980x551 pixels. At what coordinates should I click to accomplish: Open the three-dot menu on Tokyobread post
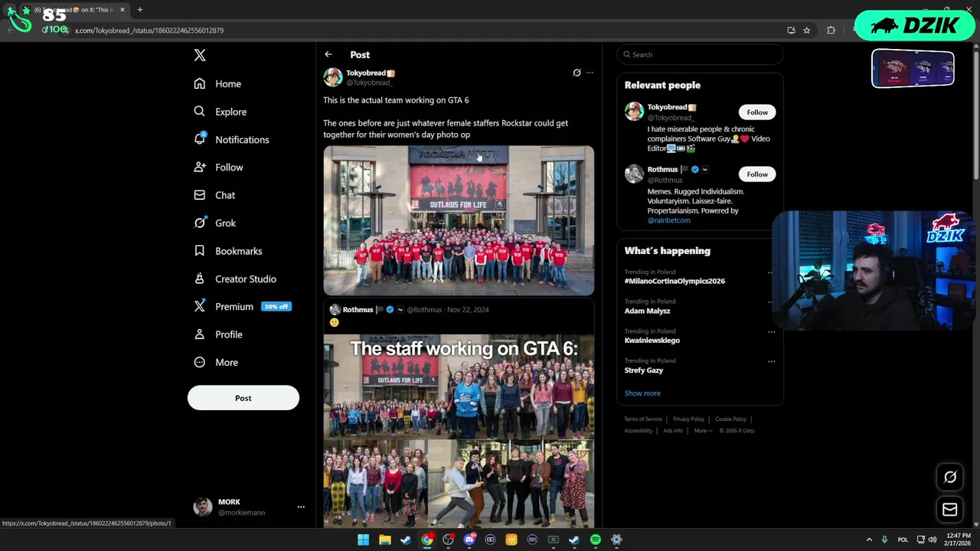pos(590,73)
